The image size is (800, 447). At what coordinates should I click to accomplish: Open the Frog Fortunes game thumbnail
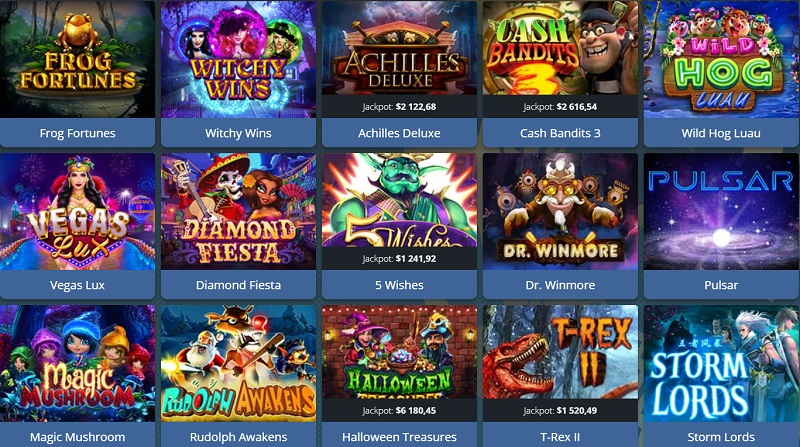point(78,59)
